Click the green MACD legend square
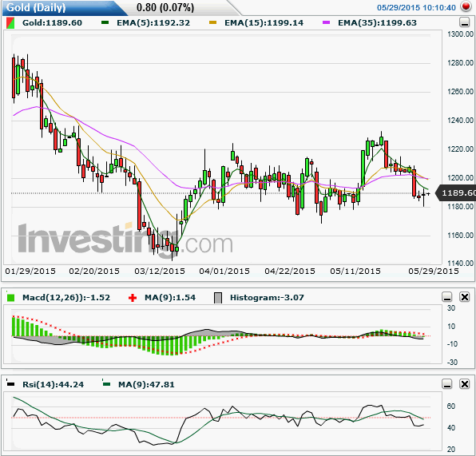 click(10, 297)
